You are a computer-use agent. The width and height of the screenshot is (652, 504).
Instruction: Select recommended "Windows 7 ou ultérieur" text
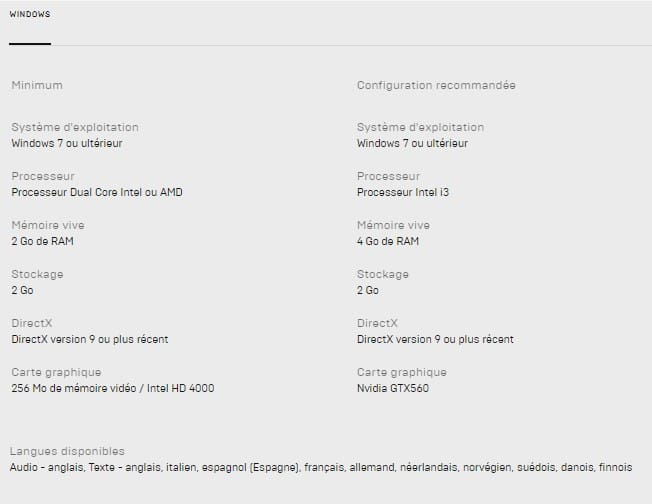pyautogui.click(x=412, y=143)
